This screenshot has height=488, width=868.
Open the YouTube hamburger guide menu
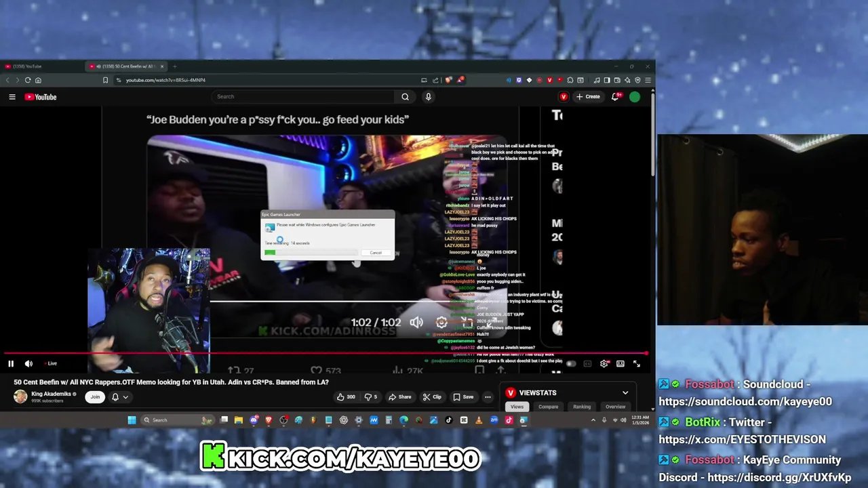click(x=12, y=97)
